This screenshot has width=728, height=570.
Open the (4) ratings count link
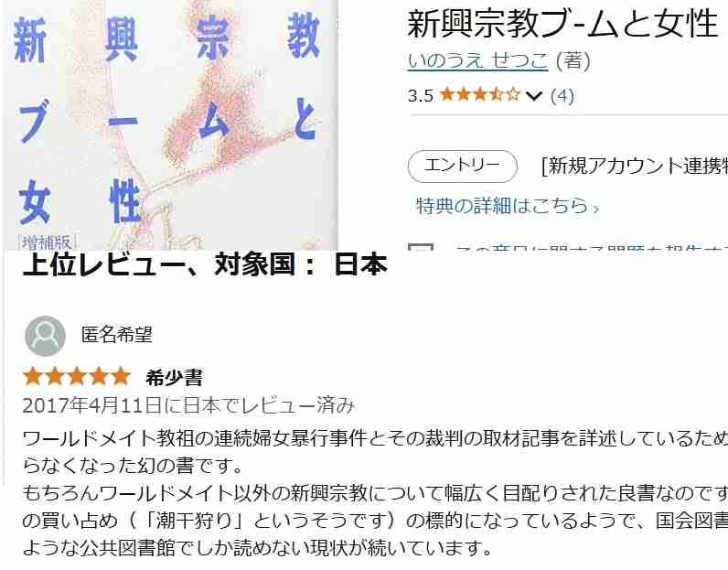pos(562,96)
